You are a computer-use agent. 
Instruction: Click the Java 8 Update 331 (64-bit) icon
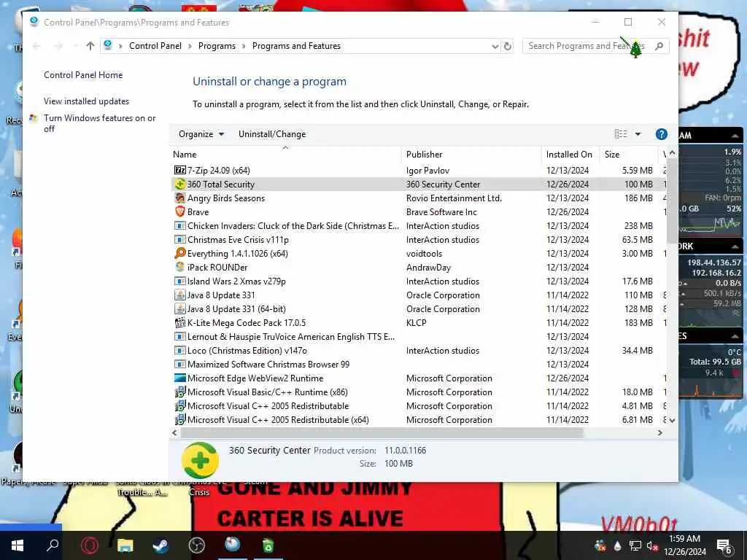tap(179, 308)
